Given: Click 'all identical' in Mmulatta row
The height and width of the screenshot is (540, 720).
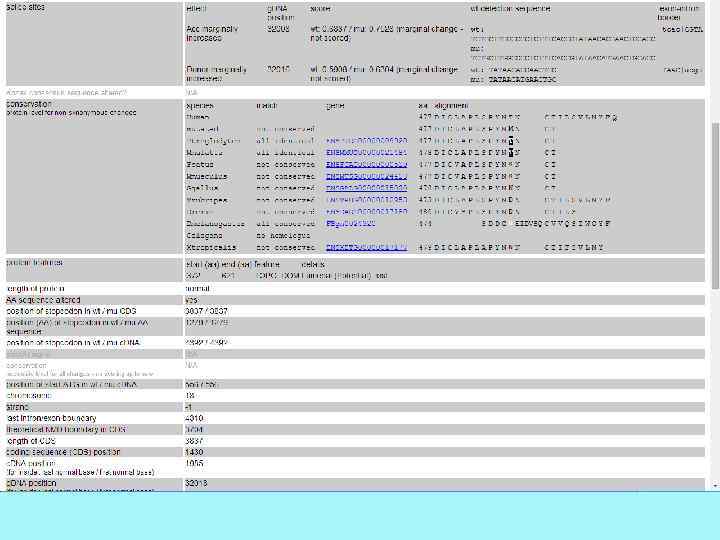Looking at the screenshot, I should (285, 152).
